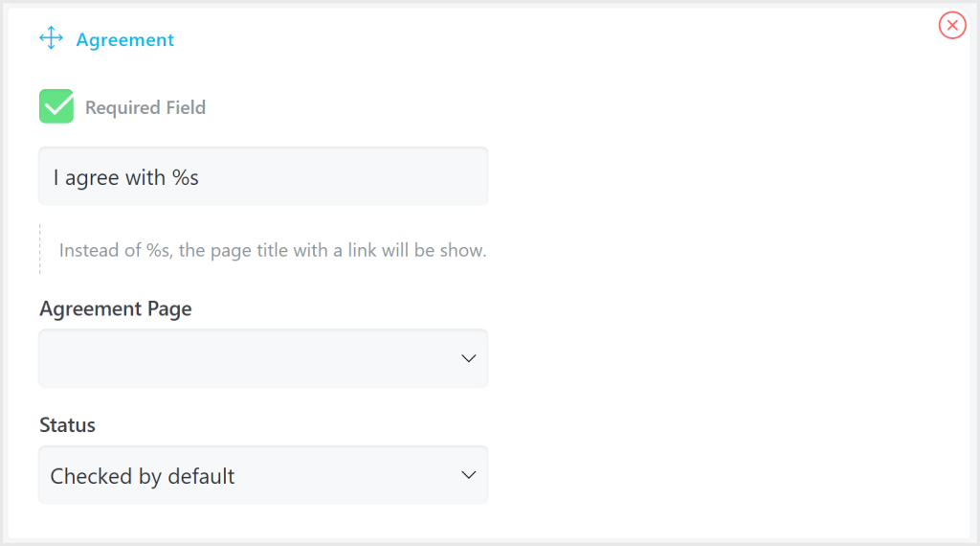Image resolution: width=980 pixels, height=546 pixels.
Task: Click the Required Field label text
Action: (x=145, y=107)
